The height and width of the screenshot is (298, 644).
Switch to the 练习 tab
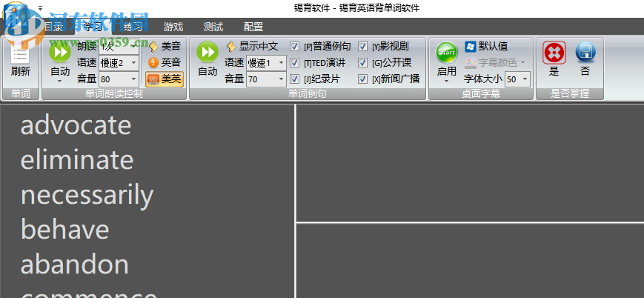pyautogui.click(x=133, y=27)
